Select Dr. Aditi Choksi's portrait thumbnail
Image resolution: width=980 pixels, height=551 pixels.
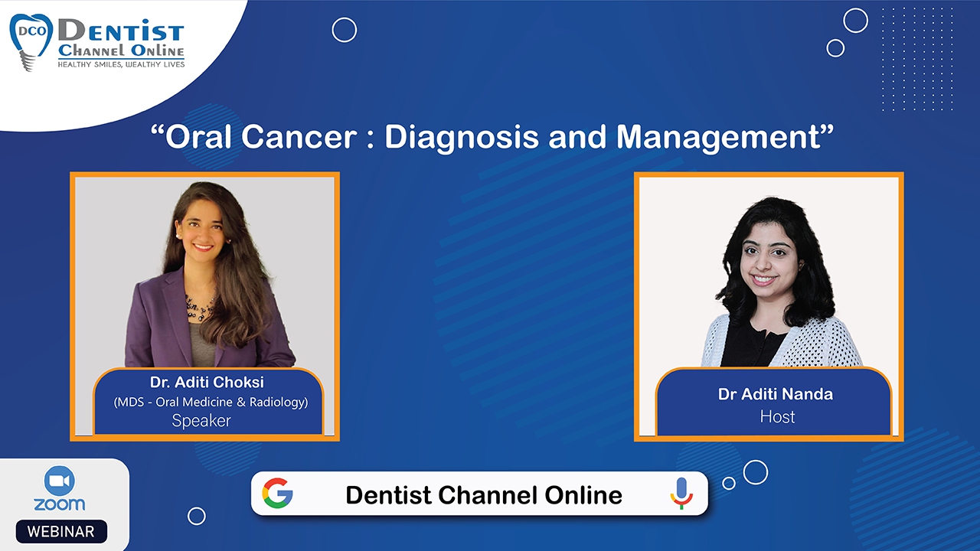tap(204, 268)
